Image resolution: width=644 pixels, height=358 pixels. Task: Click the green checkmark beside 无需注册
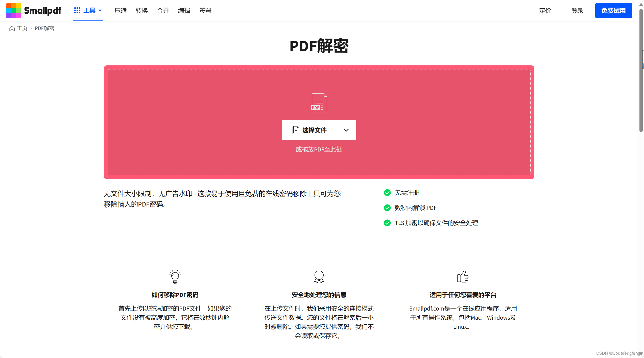387,193
